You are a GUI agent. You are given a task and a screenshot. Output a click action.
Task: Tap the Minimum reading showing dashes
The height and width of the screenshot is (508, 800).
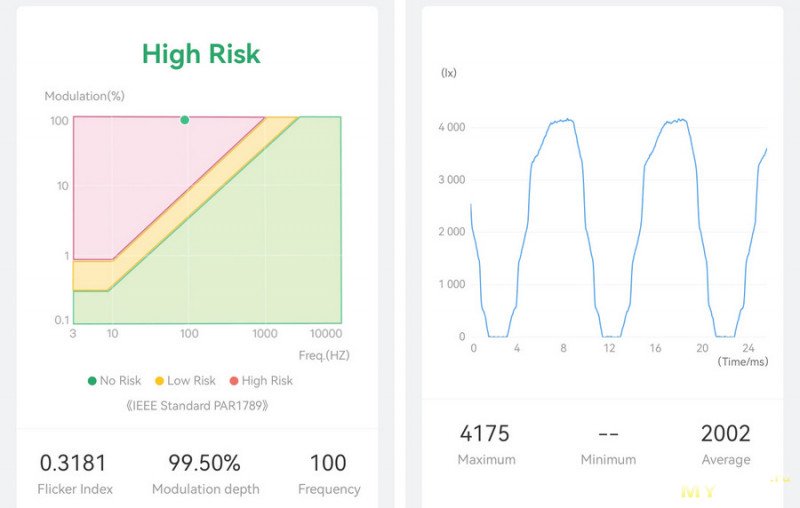[x=608, y=434]
